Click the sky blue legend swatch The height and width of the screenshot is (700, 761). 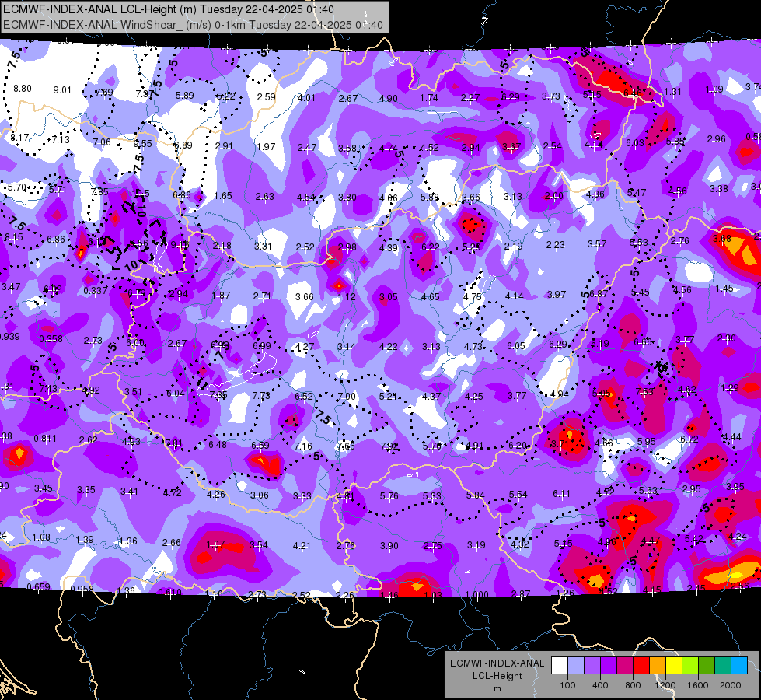(x=739, y=666)
